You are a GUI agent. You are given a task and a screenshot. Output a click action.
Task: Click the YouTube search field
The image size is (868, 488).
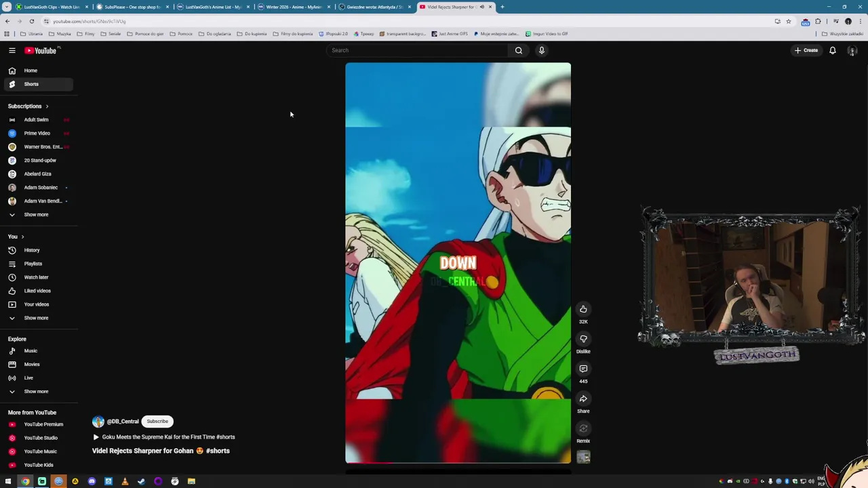(417, 50)
